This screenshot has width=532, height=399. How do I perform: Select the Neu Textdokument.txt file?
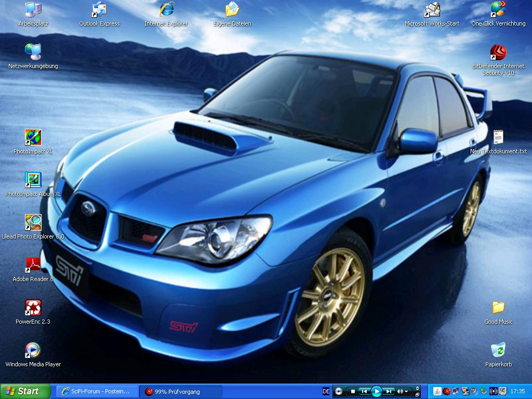(498, 137)
